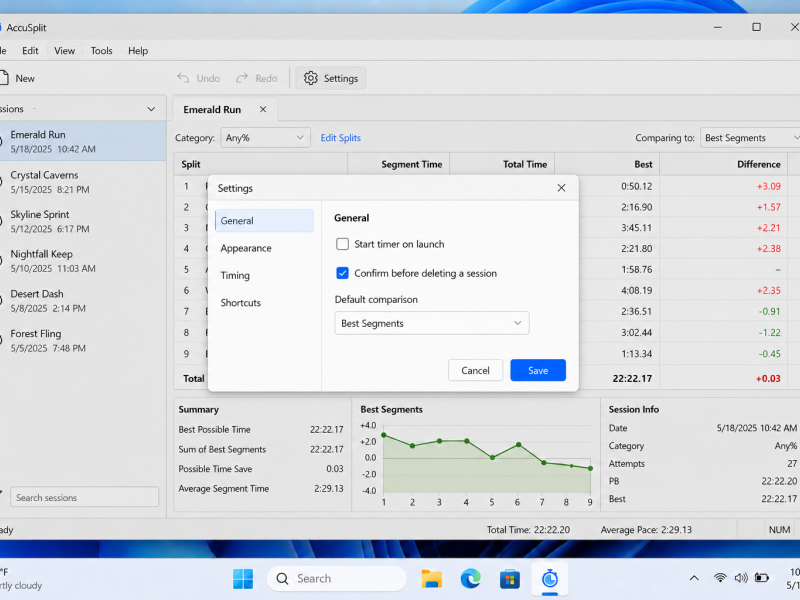Click the Search sessions field
Screen dimensions: 800x600
85,497
